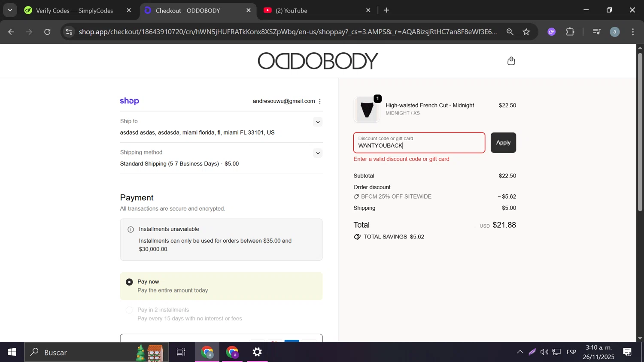Open account options three-dot menu

(x=320, y=101)
